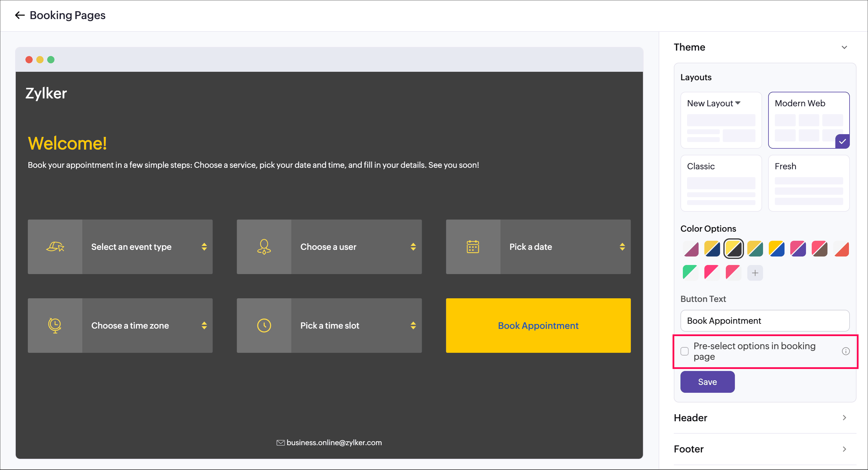Click the Layouts section label
868x470 pixels.
[x=696, y=77]
